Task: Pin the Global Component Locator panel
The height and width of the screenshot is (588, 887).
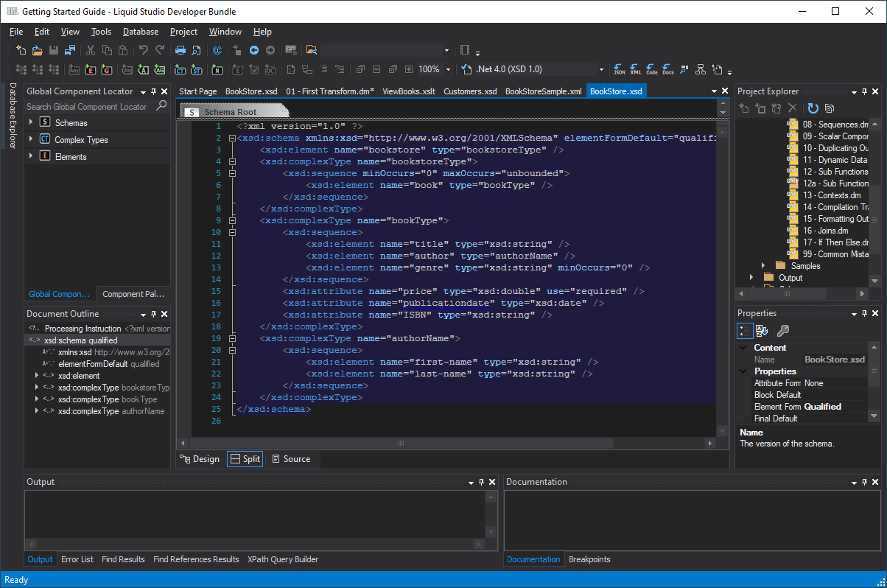Action: 154,91
